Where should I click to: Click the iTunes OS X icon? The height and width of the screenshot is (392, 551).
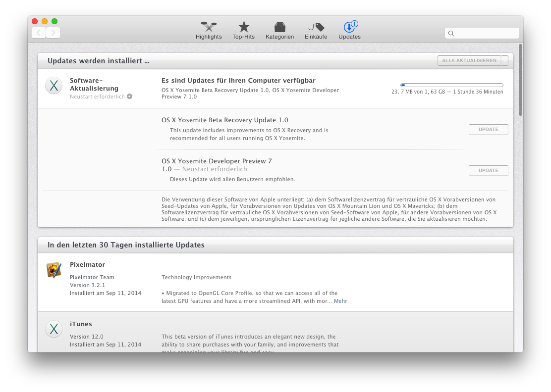point(54,329)
